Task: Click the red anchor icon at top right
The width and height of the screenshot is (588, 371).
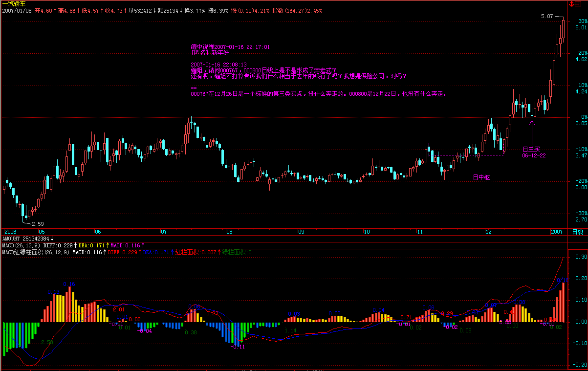Action: click(x=571, y=4)
